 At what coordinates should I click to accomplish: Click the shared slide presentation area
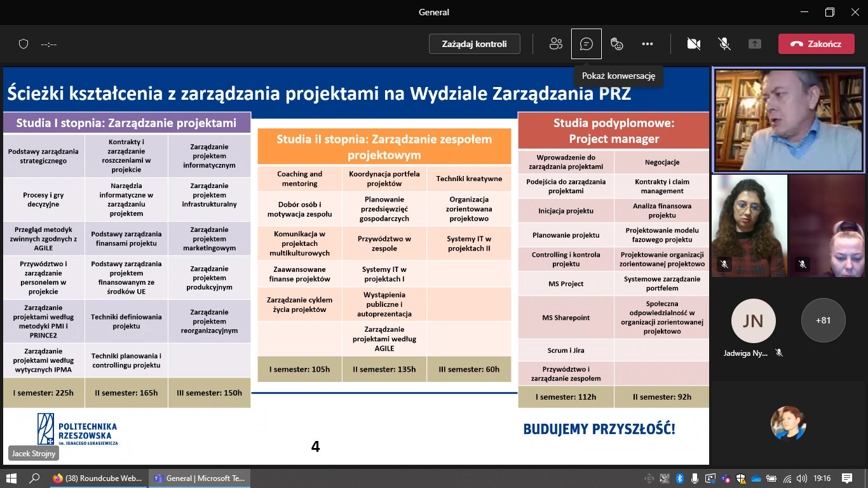356,266
